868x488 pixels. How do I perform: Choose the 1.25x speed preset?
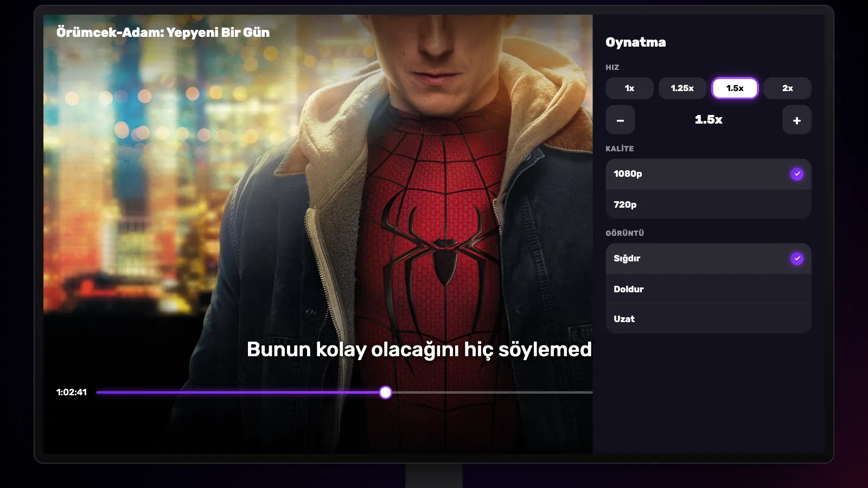(682, 88)
